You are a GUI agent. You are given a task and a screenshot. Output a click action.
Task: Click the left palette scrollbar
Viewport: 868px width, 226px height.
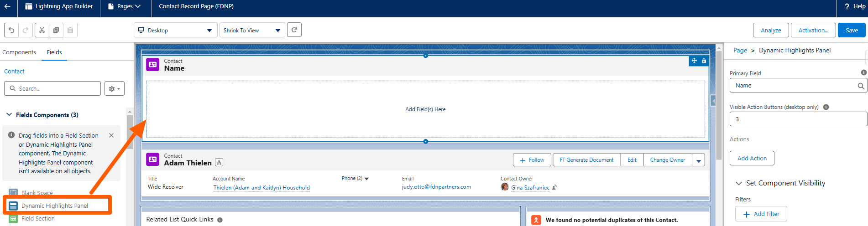click(x=130, y=132)
